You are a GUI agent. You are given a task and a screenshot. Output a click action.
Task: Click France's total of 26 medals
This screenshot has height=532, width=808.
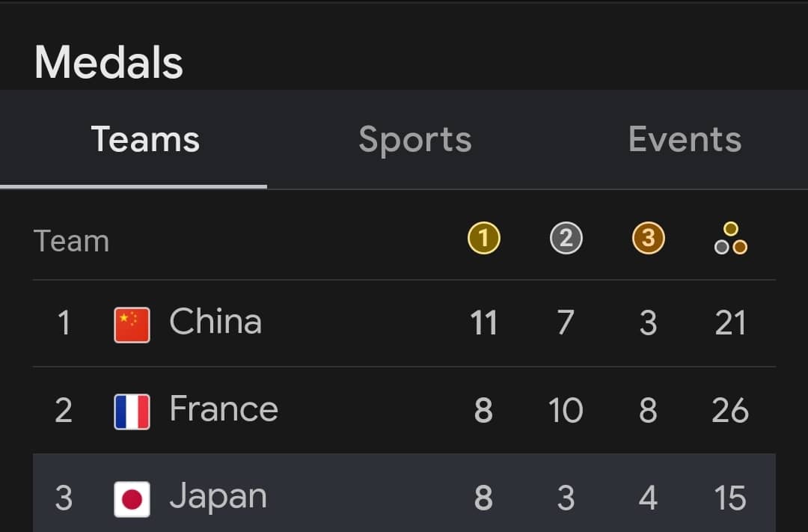pyautogui.click(x=730, y=410)
